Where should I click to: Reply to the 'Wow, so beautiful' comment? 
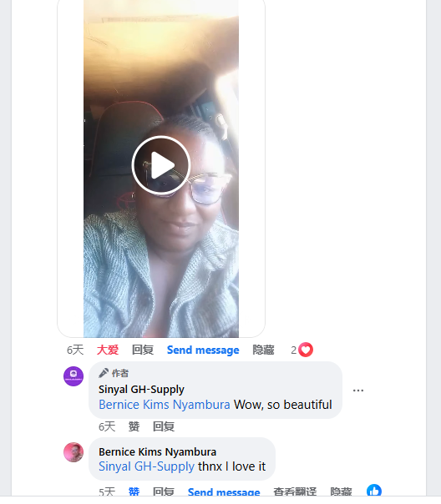164,426
